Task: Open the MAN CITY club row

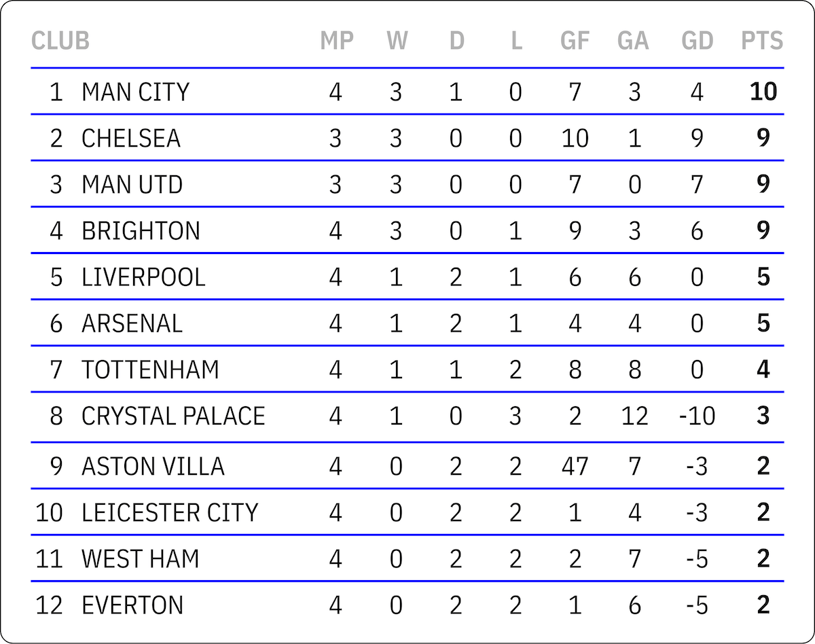Action: (x=135, y=92)
